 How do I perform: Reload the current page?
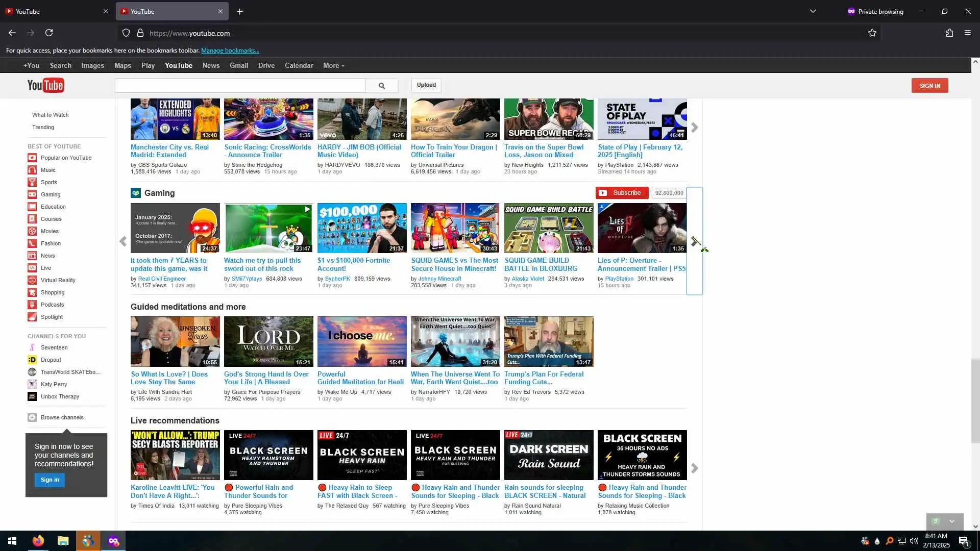tap(49, 33)
